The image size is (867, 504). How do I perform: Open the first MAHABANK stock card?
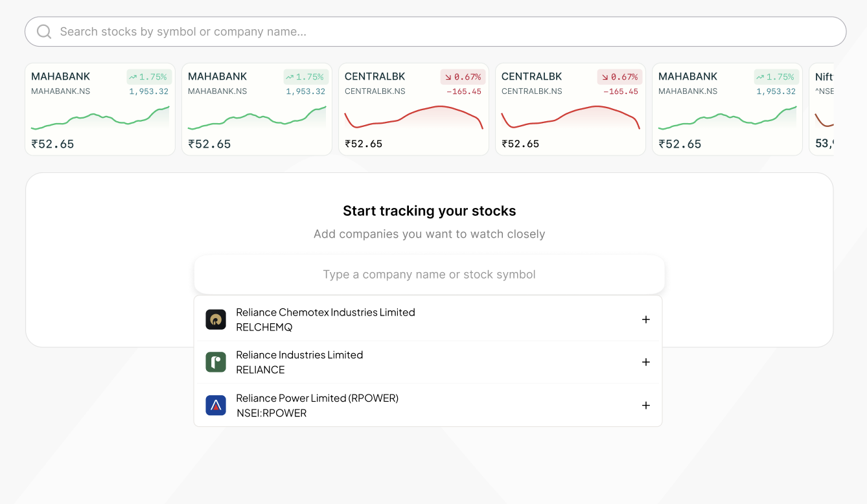100,109
